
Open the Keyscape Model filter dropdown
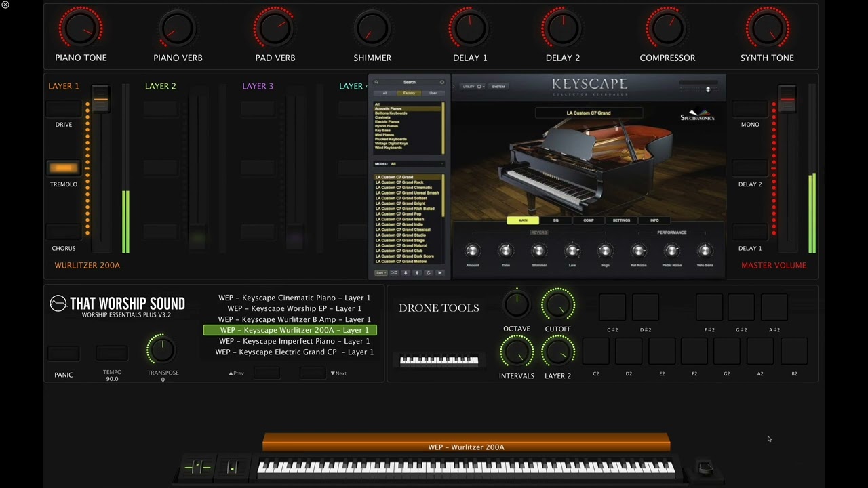pos(410,164)
